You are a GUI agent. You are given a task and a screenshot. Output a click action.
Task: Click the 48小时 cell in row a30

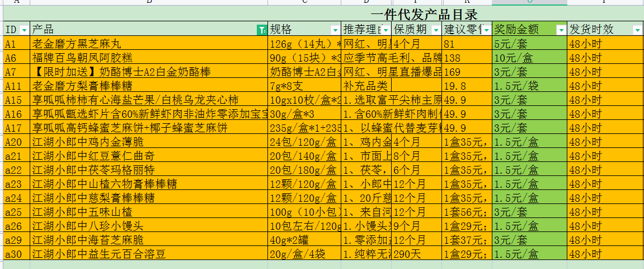point(605,254)
